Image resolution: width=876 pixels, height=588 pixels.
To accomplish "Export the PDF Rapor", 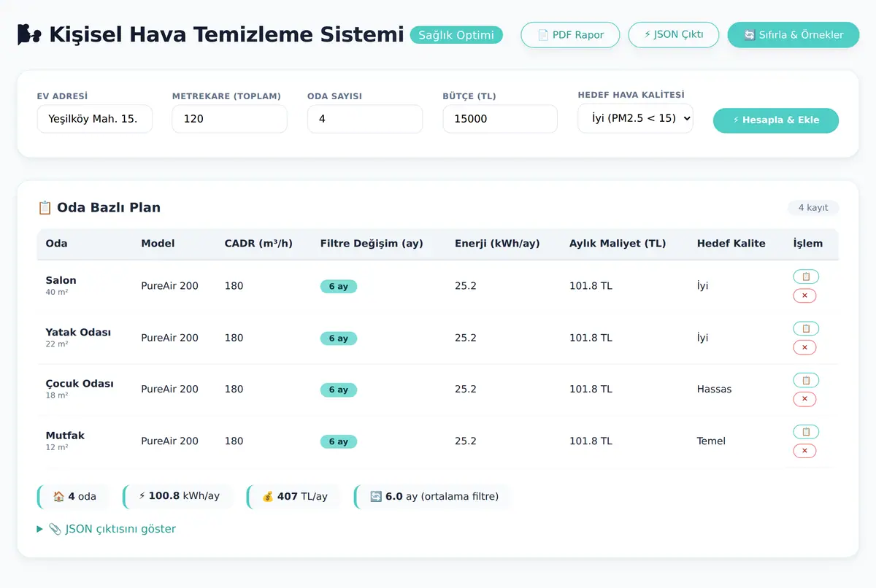I will tap(570, 35).
